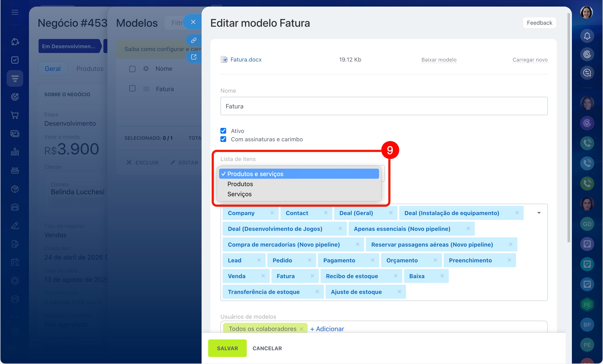This screenshot has height=364, width=603.
Task: Remove the Lead tag
Action: coord(259,260)
